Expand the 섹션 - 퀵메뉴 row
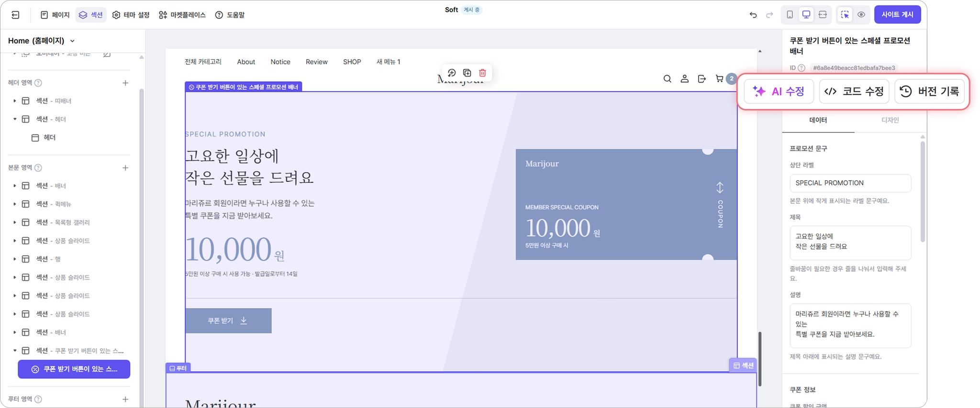The height and width of the screenshot is (408, 980). click(14, 204)
